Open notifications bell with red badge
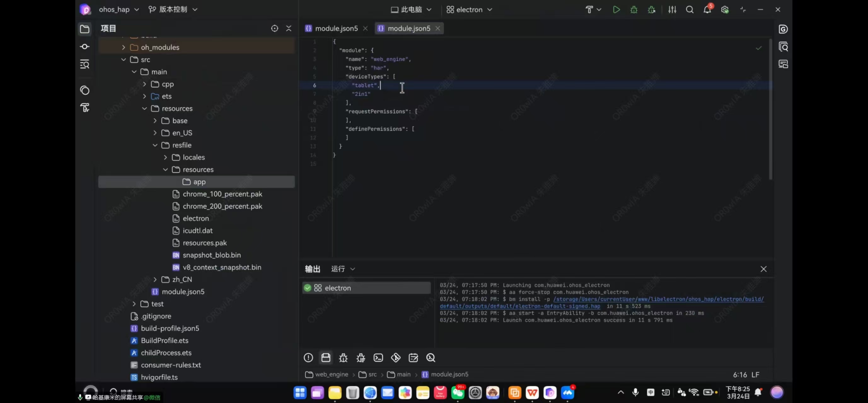Viewport: 868px width, 403px height. pyautogui.click(x=707, y=9)
